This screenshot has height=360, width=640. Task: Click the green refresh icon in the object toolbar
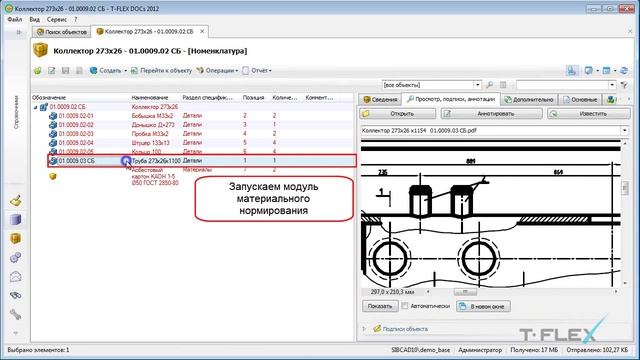(38, 71)
